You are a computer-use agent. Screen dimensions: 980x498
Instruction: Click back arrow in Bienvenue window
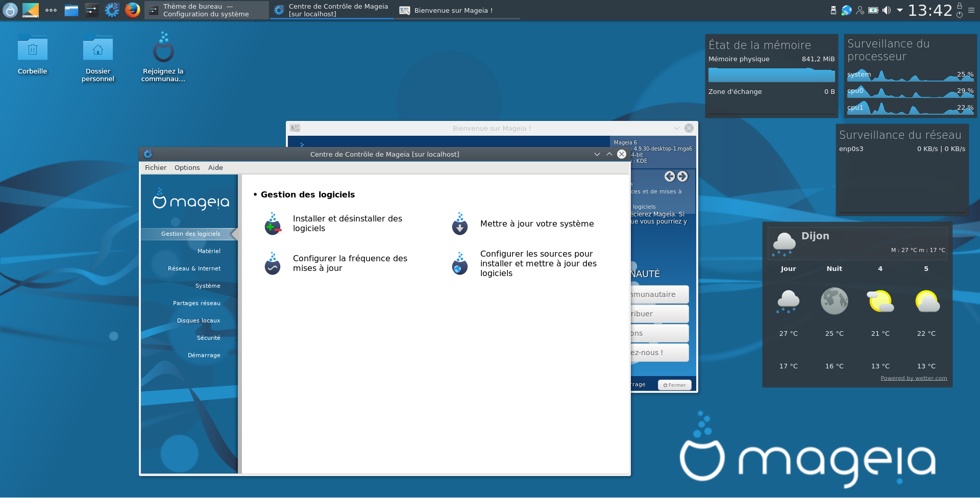(x=670, y=177)
